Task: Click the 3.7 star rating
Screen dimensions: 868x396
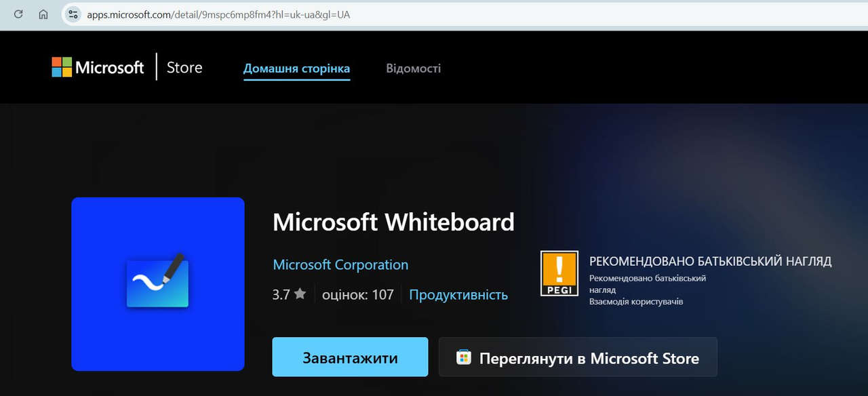Action: coord(289,295)
